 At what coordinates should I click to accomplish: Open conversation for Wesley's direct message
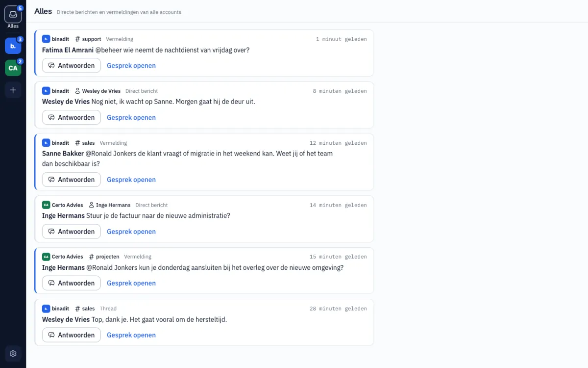point(131,117)
